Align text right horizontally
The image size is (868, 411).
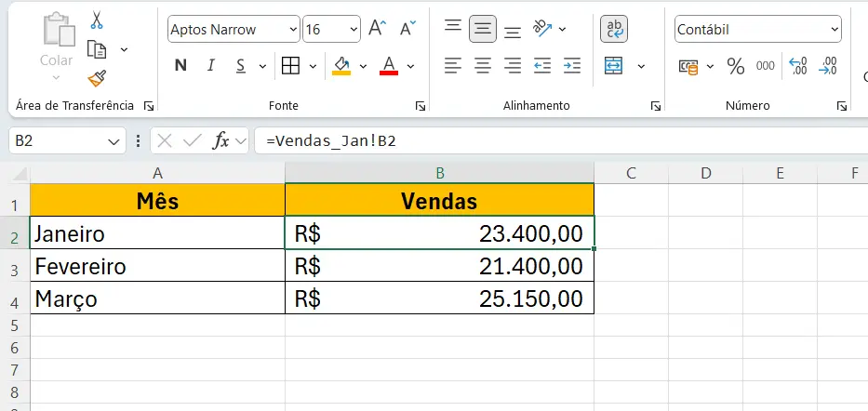[x=513, y=66]
